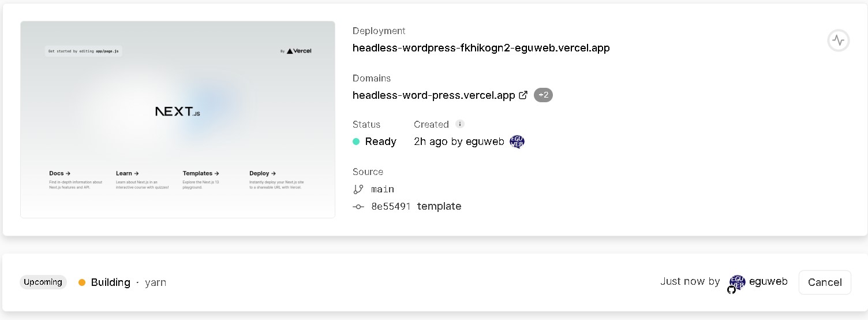Click the git branch icon under Source
This screenshot has height=320, width=868.
click(x=358, y=189)
